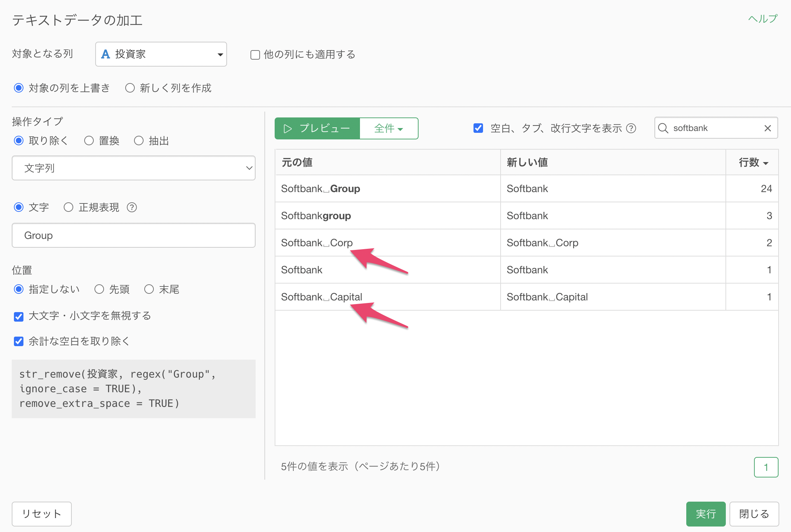Expand the 文字列 dropdown

point(134,168)
